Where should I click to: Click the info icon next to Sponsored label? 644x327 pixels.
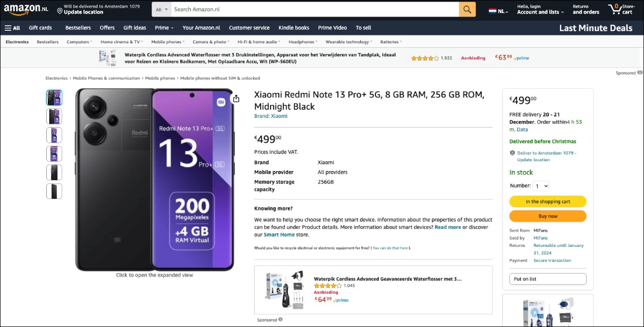tap(280, 319)
